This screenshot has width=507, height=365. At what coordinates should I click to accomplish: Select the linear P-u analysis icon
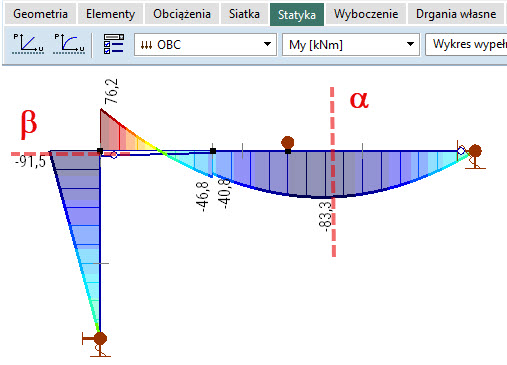(x=28, y=44)
